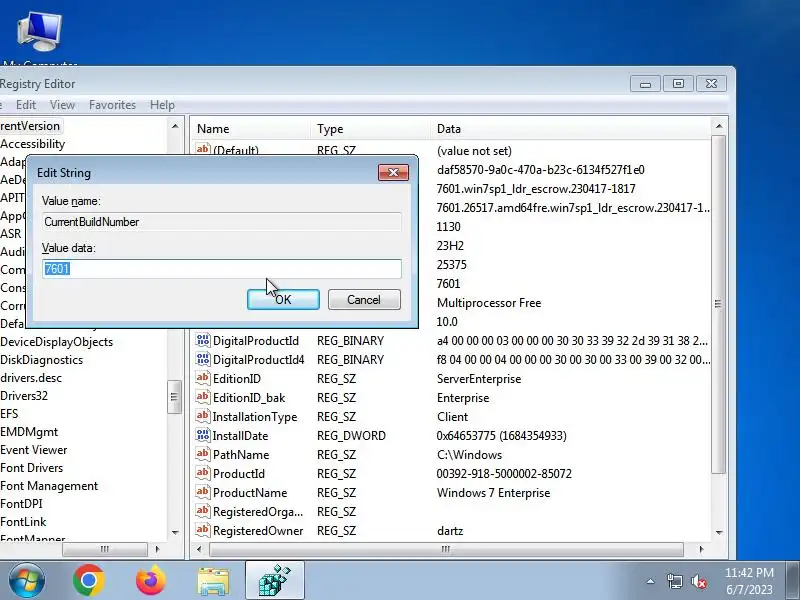The height and width of the screenshot is (600, 800).
Task: Select the DiskDiagnostics key
Action: [x=41, y=360]
